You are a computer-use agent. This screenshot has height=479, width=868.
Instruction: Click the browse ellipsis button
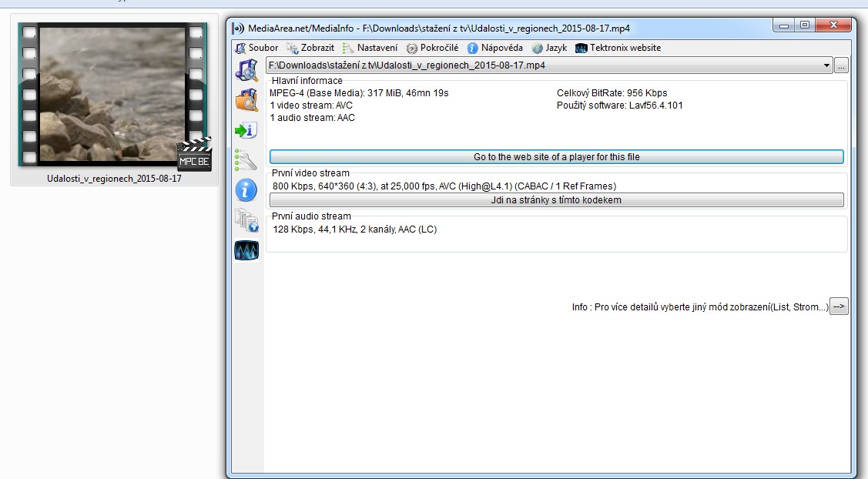(841, 65)
